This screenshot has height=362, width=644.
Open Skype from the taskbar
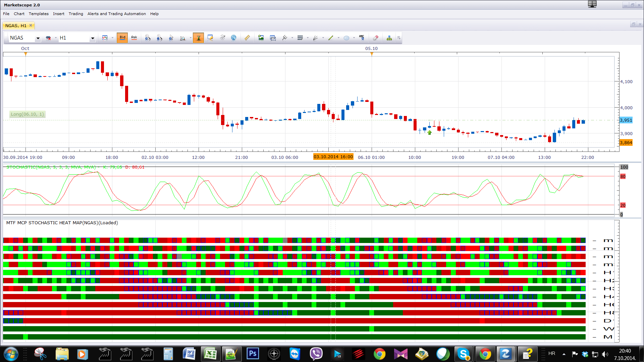pyautogui.click(x=463, y=354)
